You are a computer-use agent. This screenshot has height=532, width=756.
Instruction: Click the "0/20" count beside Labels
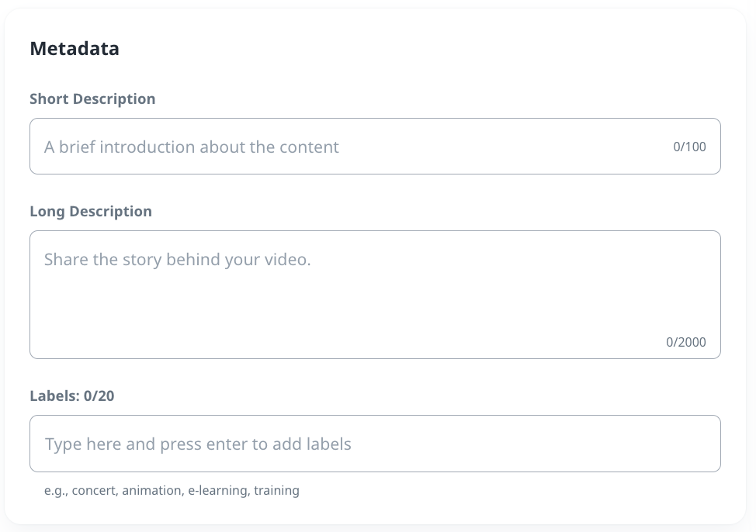[x=99, y=396]
